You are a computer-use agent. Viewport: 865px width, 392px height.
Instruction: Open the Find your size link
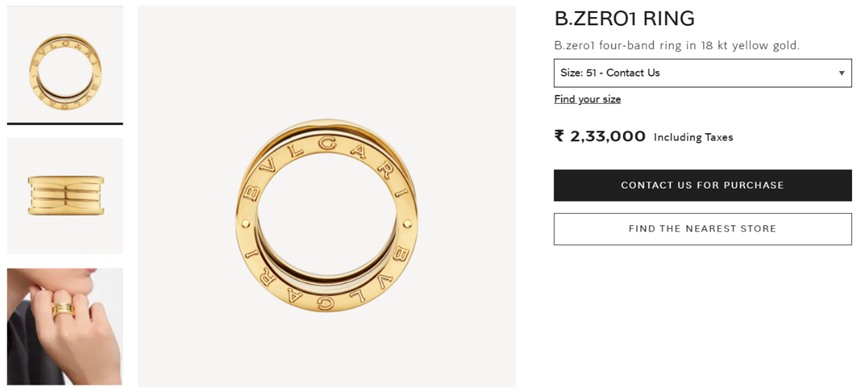(x=588, y=99)
